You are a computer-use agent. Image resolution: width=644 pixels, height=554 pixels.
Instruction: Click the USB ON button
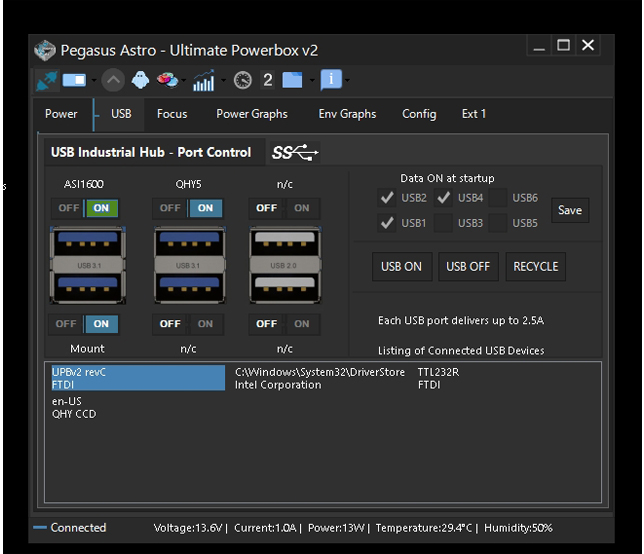coord(402,267)
